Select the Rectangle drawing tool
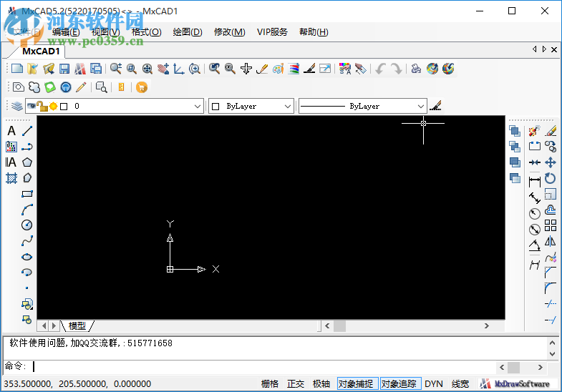This screenshot has height=392, width=562. (27, 194)
